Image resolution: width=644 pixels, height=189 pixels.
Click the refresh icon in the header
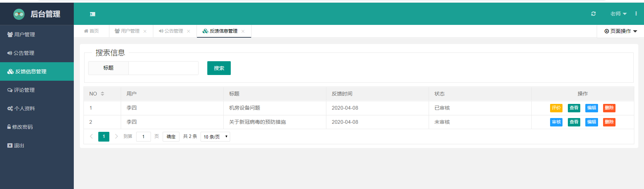coord(593,14)
